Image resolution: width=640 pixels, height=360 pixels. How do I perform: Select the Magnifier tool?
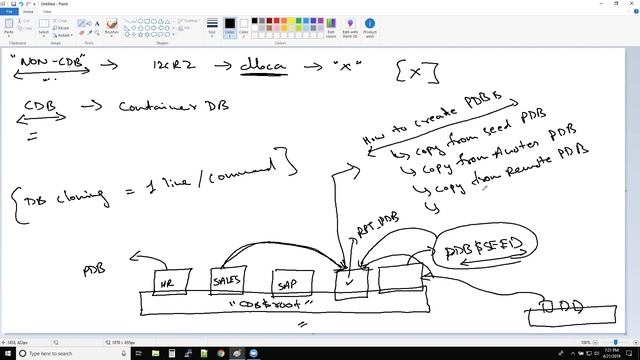pyautogui.click(x=97, y=32)
